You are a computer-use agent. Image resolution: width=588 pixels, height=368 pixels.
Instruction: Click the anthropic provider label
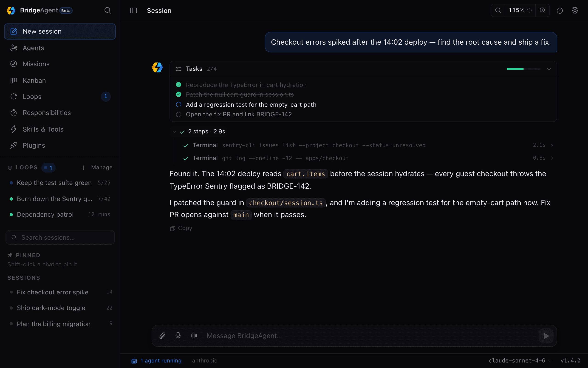pyautogui.click(x=205, y=361)
